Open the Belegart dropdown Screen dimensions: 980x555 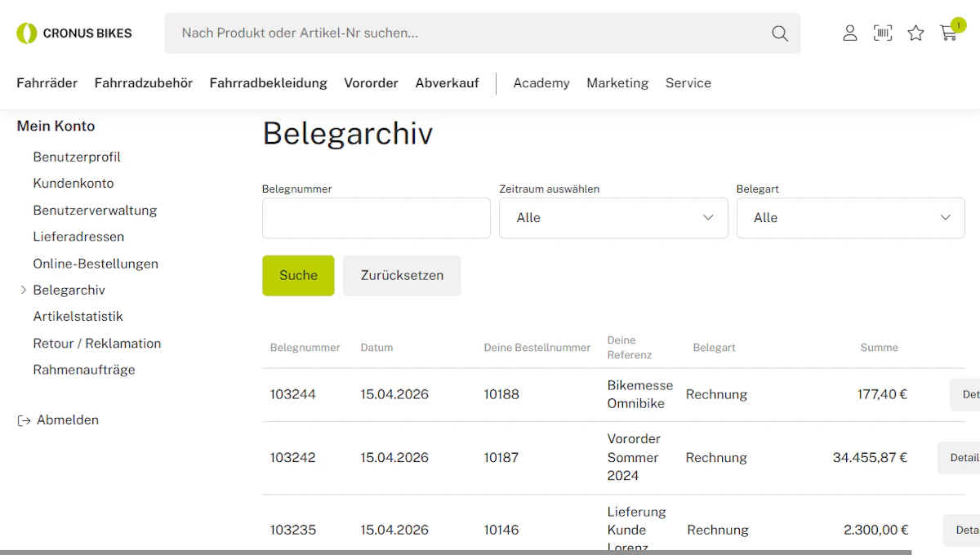pos(851,218)
